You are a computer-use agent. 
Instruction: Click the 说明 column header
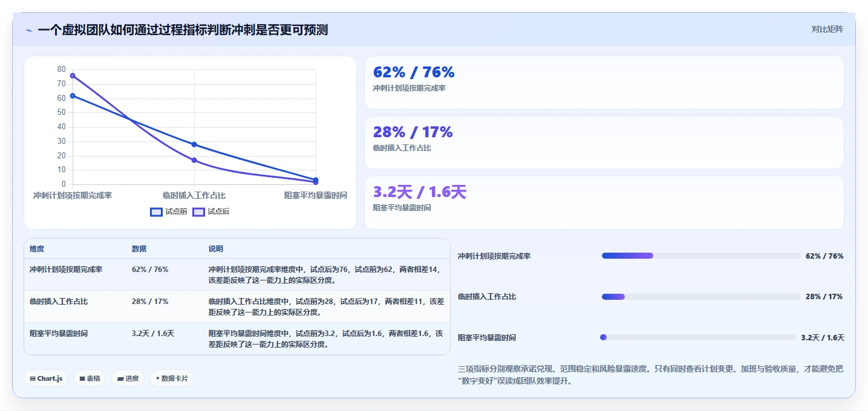[x=216, y=249]
